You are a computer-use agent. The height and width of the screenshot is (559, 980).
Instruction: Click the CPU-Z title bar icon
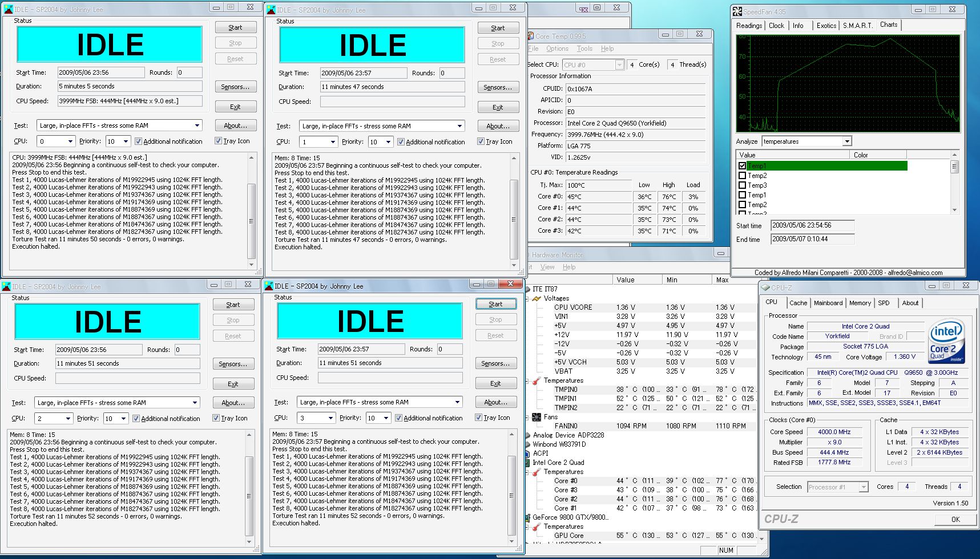(765, 287)
